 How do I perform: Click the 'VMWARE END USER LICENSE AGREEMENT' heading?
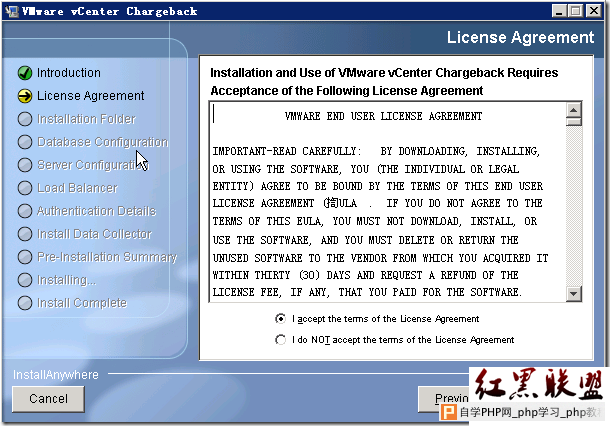[383, 116]
